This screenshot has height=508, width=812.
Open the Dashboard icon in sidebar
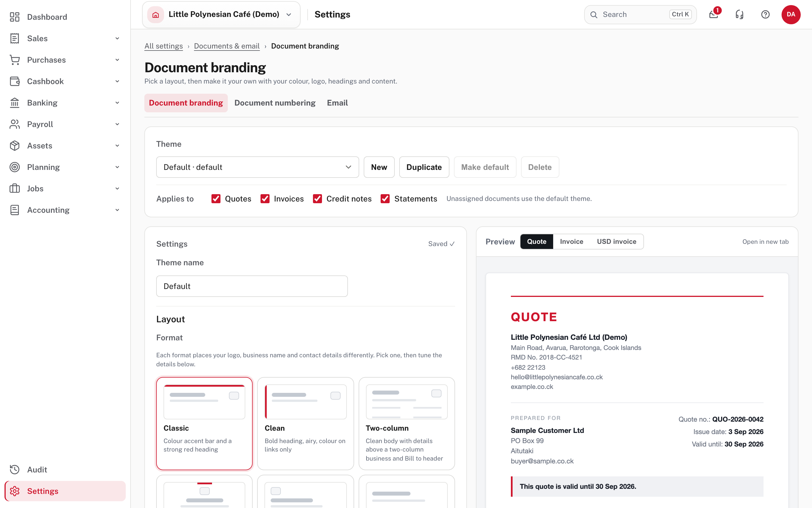(x=14, y=17)
